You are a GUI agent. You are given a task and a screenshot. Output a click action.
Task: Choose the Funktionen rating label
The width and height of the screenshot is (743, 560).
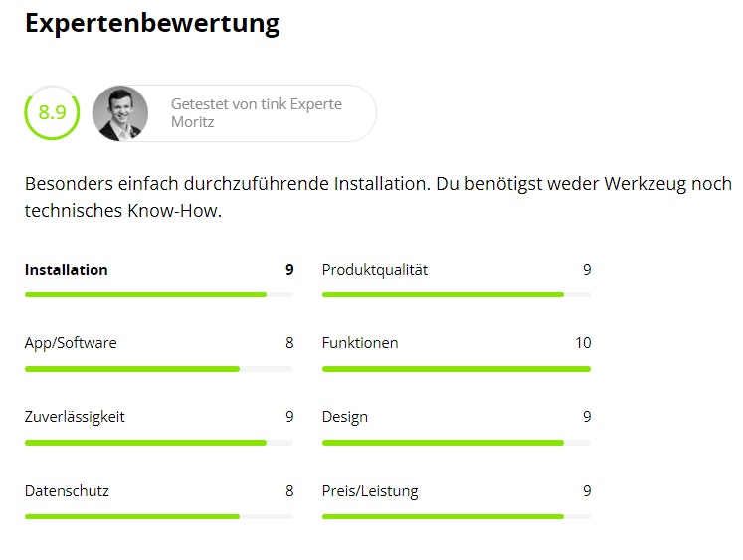click(x=360, y=343)
